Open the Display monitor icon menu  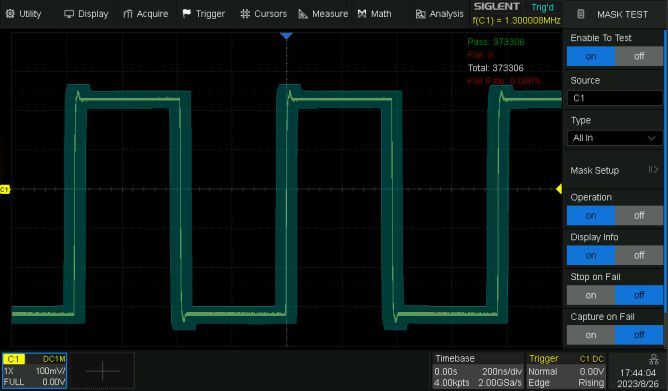coord(86,14)
